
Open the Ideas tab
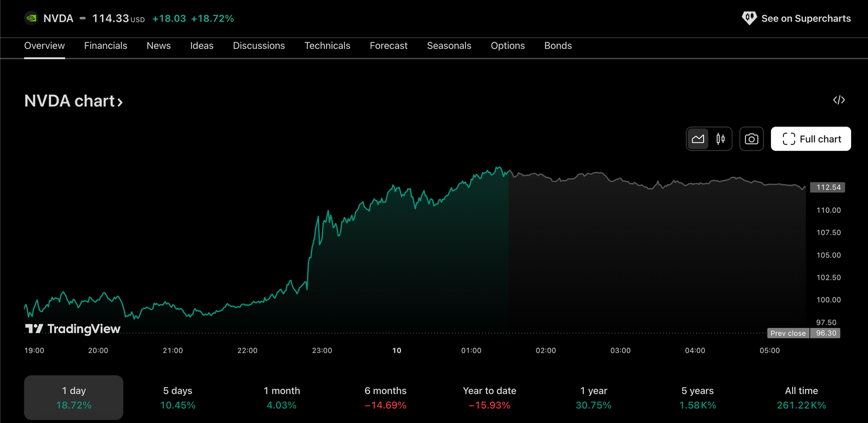(x=202, y=46)
